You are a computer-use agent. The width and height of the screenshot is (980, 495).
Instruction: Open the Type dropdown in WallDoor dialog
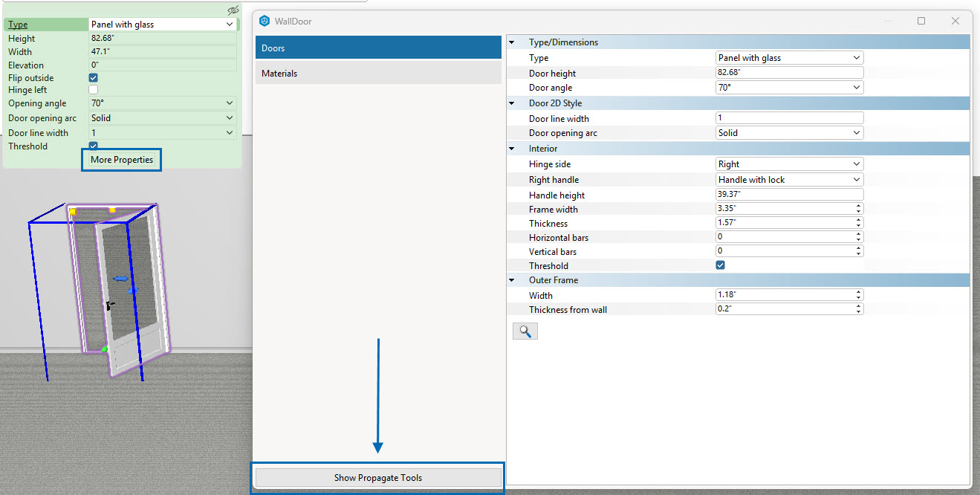pyautogui.click(x=790, y=58)
